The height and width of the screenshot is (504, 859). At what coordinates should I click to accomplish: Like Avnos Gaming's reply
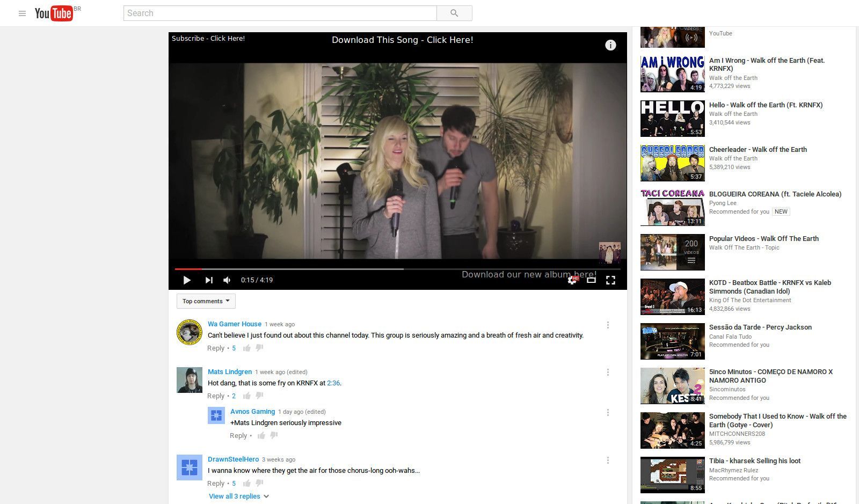pos(261,435)
